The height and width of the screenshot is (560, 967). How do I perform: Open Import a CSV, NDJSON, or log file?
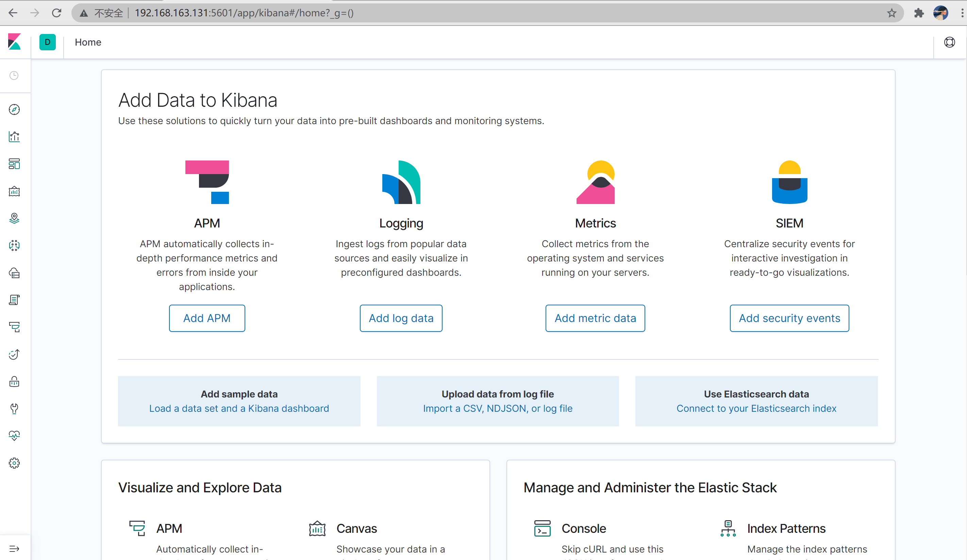pos(498,408)
